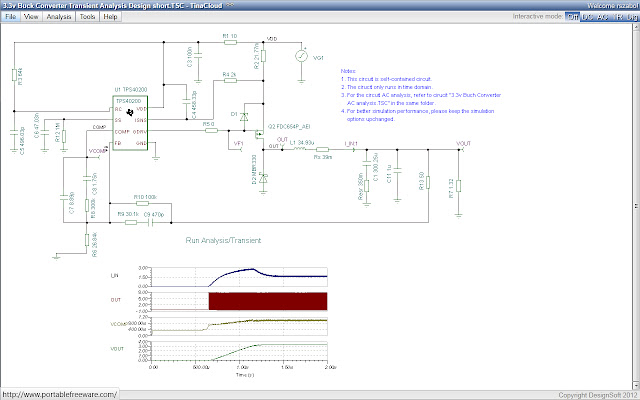Click the TPS40200 controller chip symbol
Image resolution: width=640 pixels, height=400 pixels.
(130, 124)
